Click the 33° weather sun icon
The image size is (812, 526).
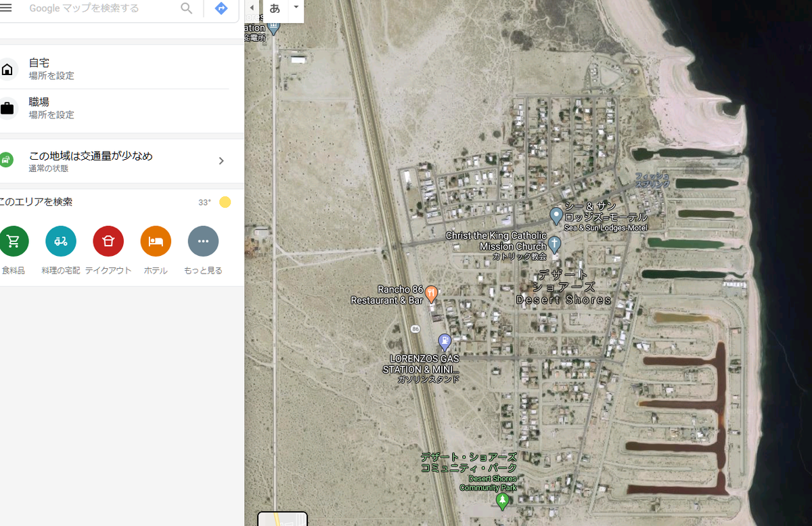(225, 202)
